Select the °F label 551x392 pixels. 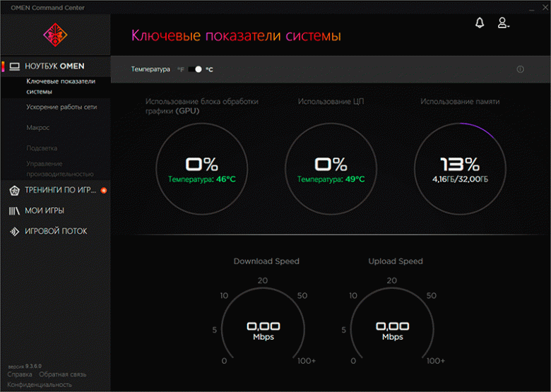tap(181, 69)
